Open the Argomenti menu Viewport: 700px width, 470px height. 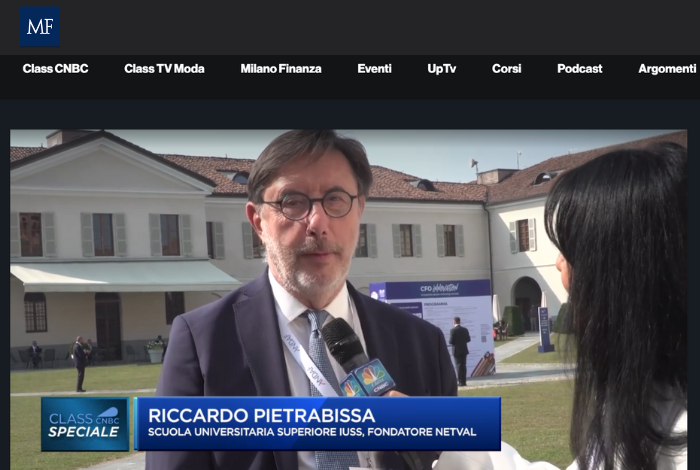point(667,69)
